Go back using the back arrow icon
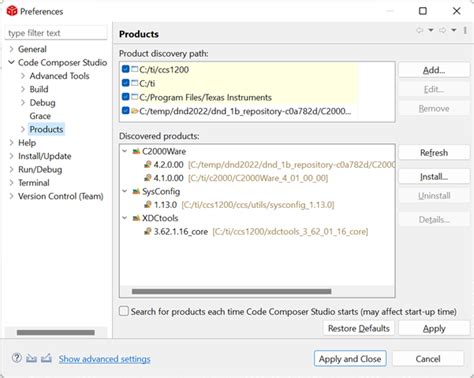 click(x=419, y=30)
